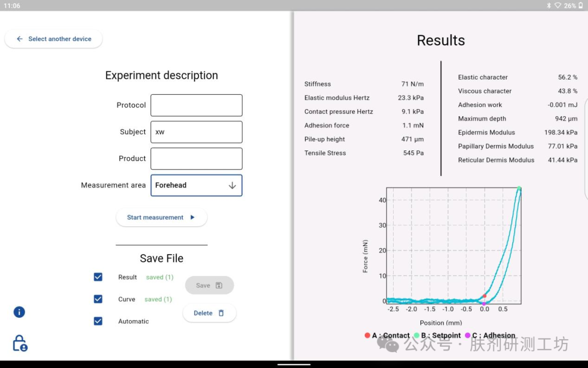Tap the battery indicator icon
This screenshot has height=368, width=588.
pos(581,5)
